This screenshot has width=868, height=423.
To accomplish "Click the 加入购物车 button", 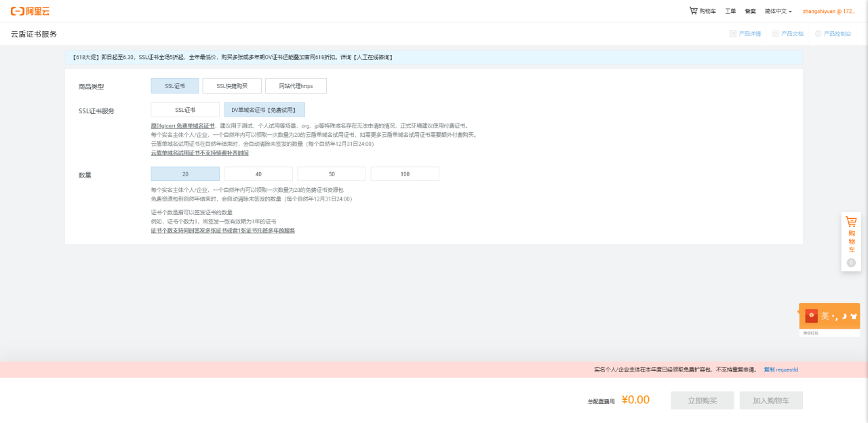I will click(x=771, y=400).
